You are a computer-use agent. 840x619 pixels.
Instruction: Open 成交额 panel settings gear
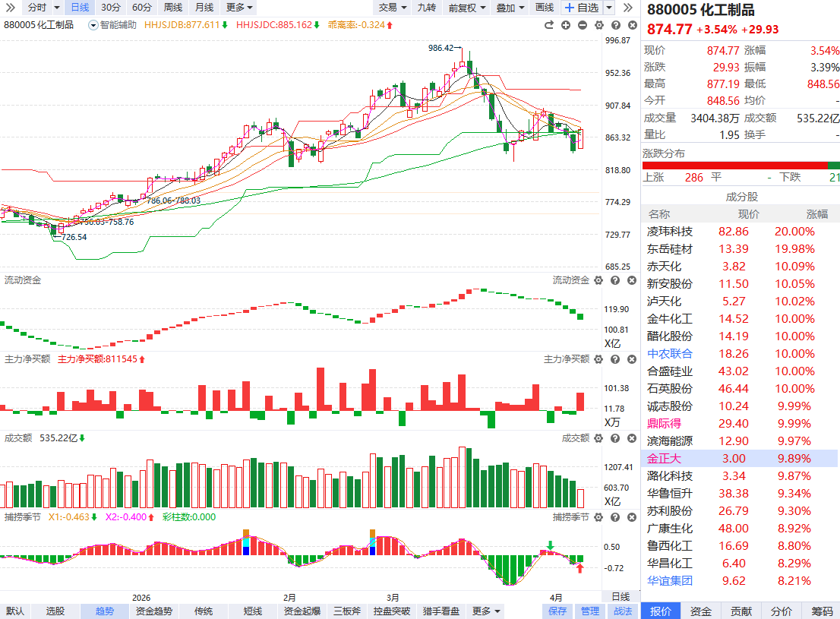[x=598, y=438]
